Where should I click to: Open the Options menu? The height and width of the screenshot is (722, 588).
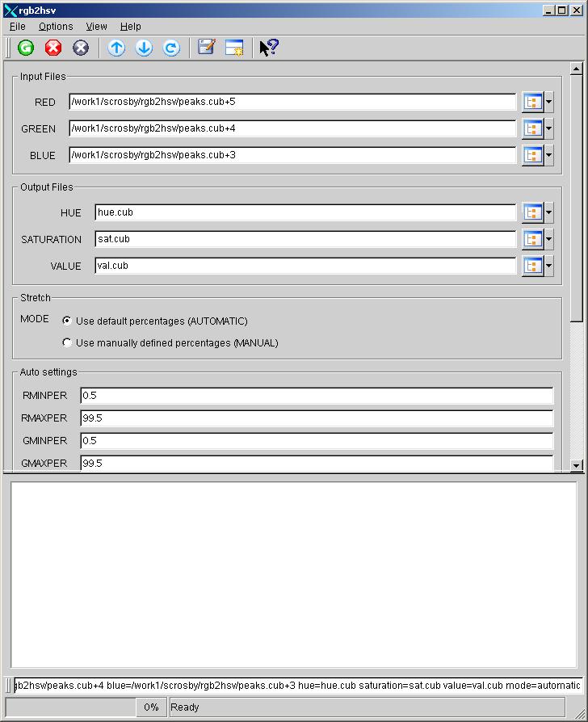click(x=56, y=27)
